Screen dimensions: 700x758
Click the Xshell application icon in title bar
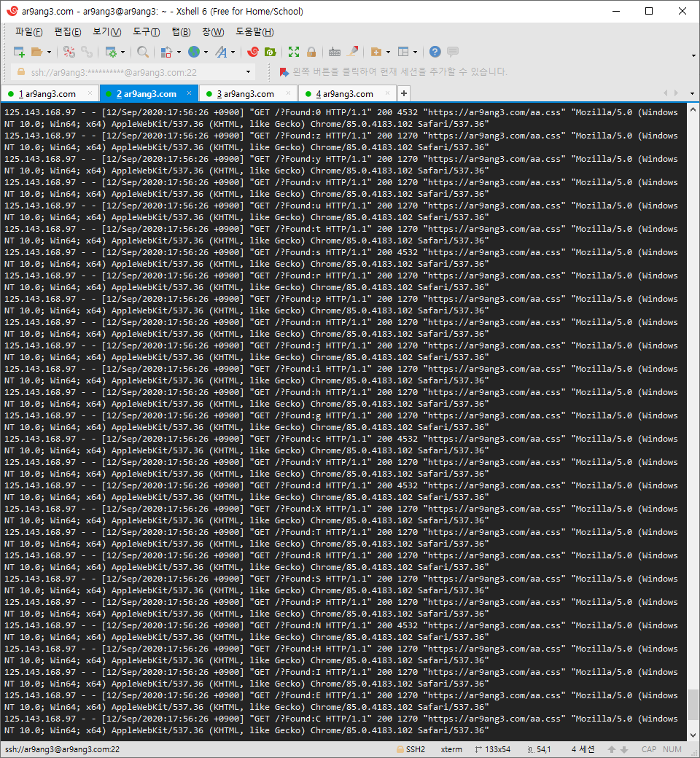[x=12, y=11]
